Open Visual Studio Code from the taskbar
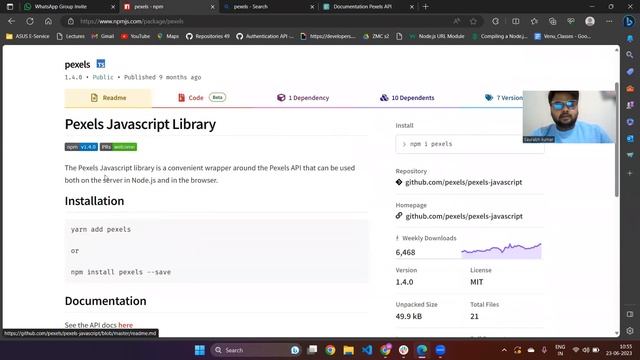640x360 pixels. click(x=367, y=350)
